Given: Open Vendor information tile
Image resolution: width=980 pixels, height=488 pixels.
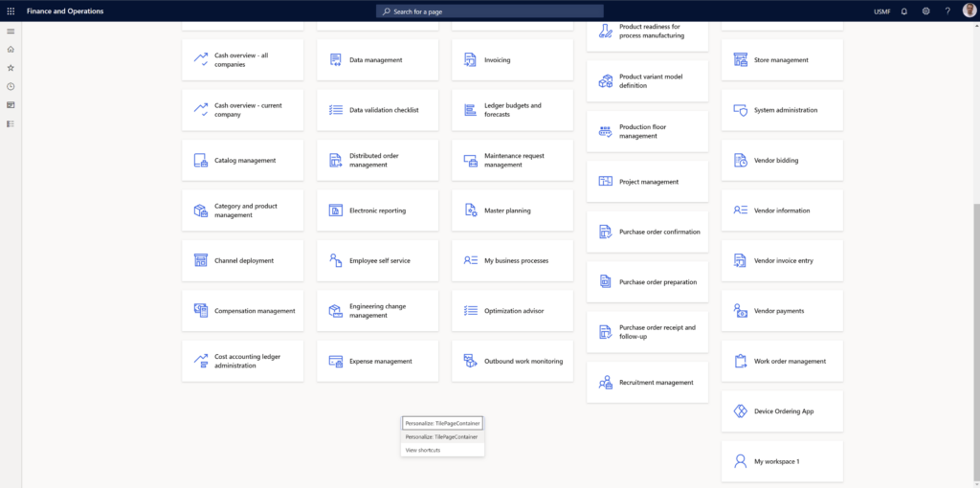Looking at the screenshot, I should coord(782,211).
